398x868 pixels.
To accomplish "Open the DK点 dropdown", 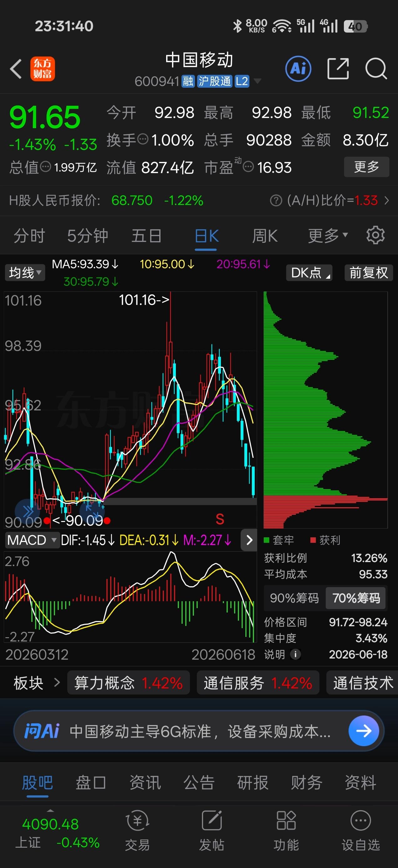I will (309, 273).
